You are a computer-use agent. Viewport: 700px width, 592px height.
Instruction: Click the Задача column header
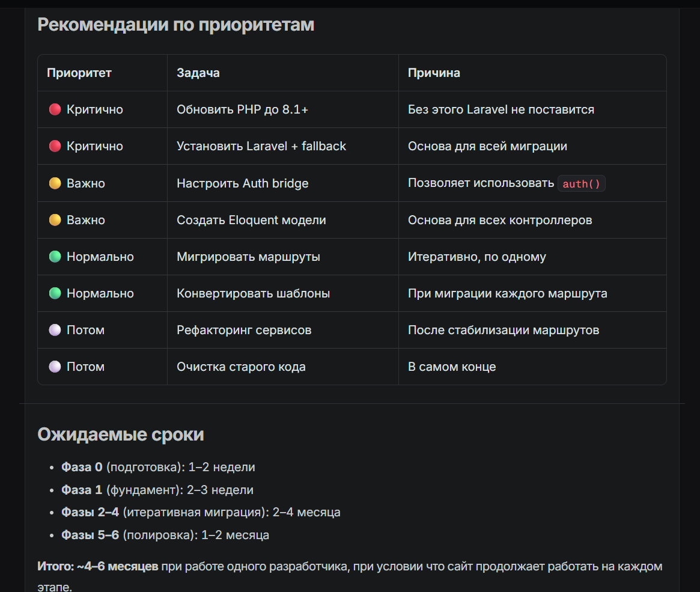pyautogui.click(x=198, y=73)
